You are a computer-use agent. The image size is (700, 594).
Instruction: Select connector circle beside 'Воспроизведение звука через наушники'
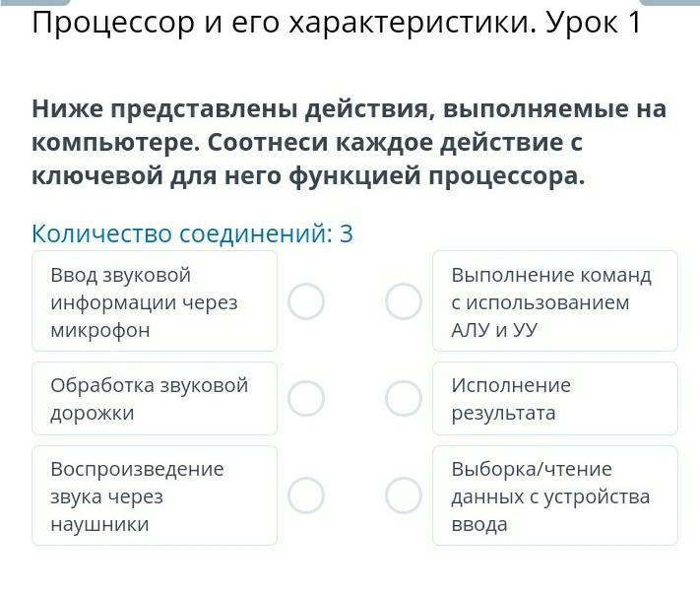tap(306, 495)
